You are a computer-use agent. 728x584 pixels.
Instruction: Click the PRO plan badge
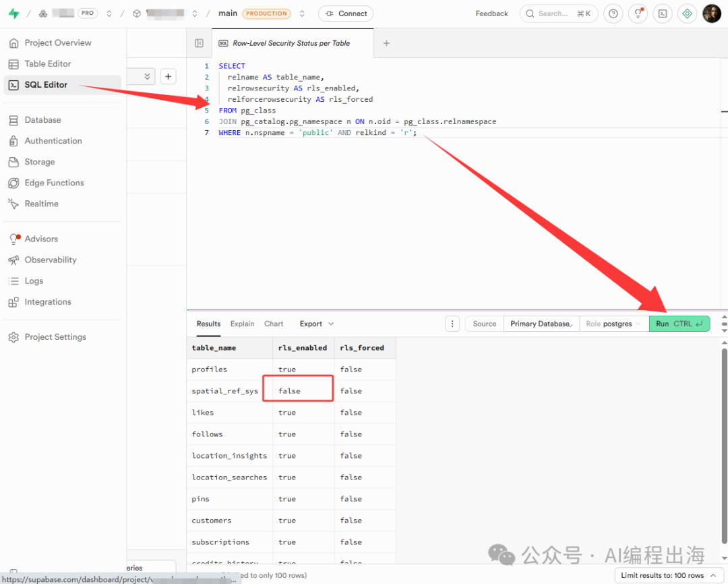88,13
